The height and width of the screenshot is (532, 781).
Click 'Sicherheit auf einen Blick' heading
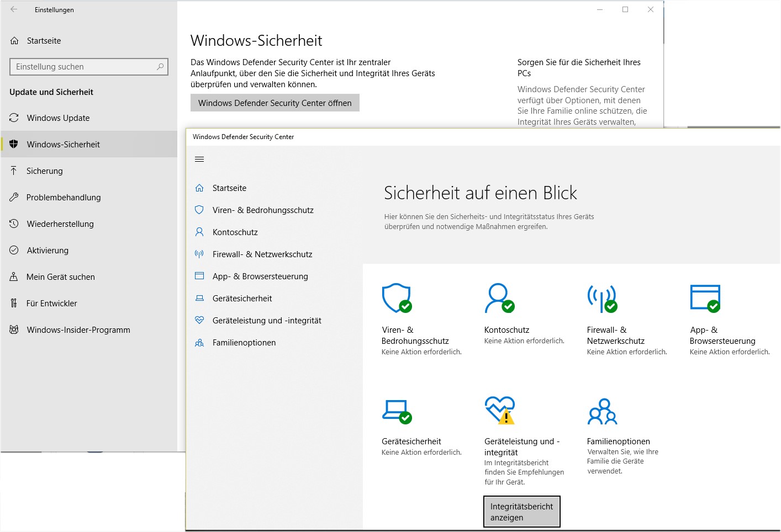tap(481, 193)
